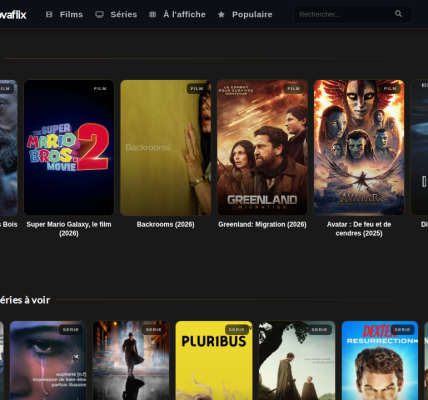Open the Séries menu item
Image resolution: width=428 pixels, height=400 pixels.
tap(124, 14)
